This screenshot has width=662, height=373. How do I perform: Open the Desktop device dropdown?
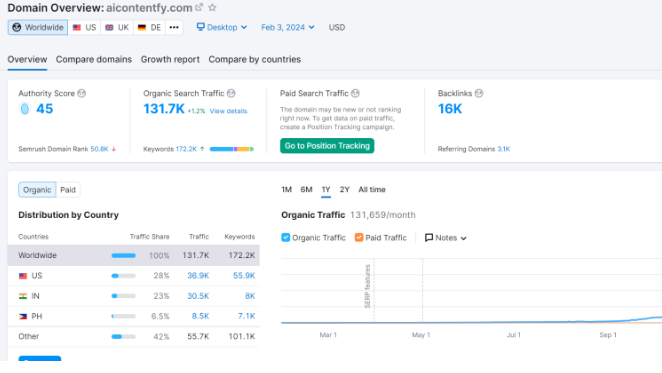222,27
